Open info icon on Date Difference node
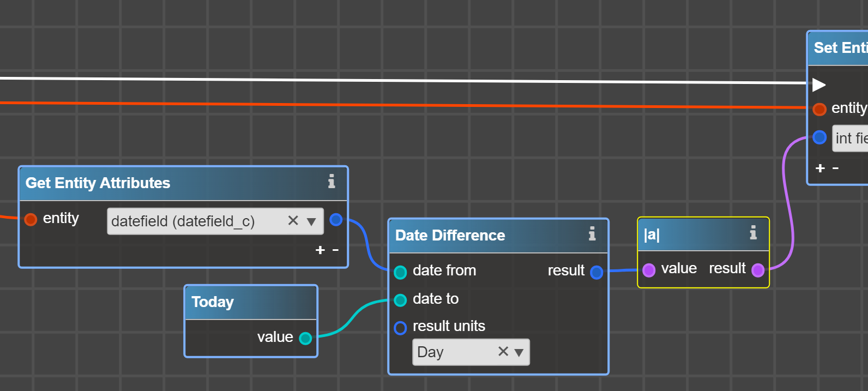 tap(592, 234)
